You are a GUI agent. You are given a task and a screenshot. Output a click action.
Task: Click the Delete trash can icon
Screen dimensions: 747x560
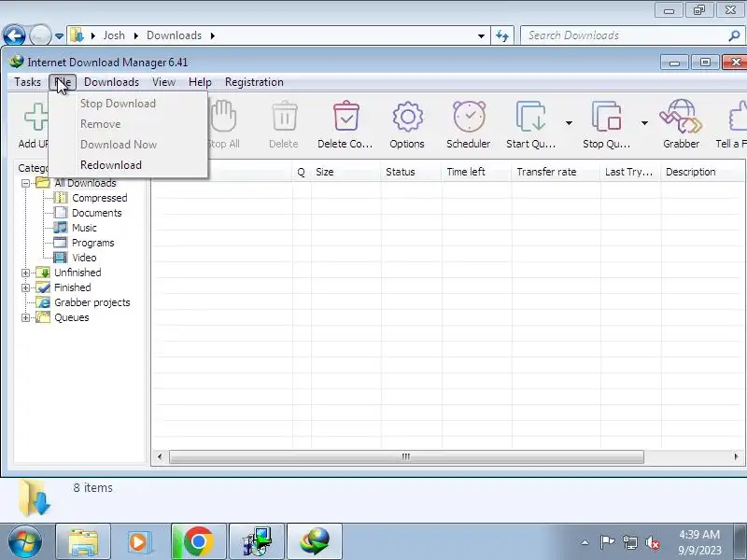tap(285, 116)
